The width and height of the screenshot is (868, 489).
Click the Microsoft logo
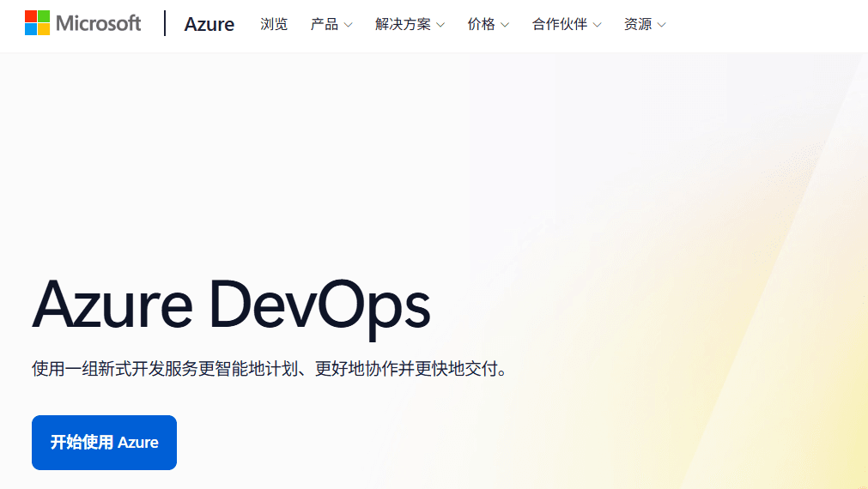[83, 22]
